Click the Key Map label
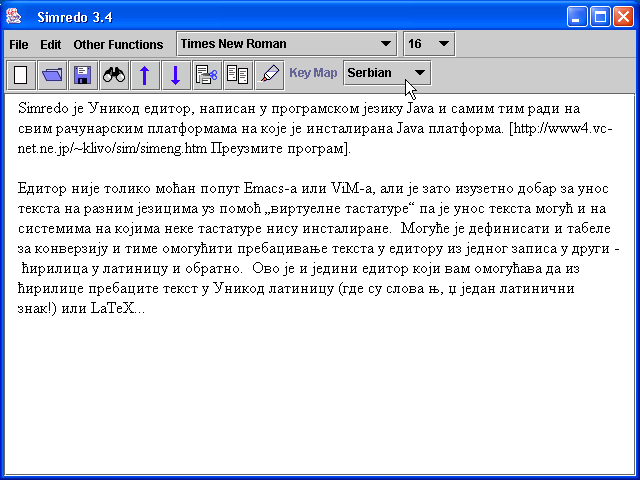 tap(313, 73)
